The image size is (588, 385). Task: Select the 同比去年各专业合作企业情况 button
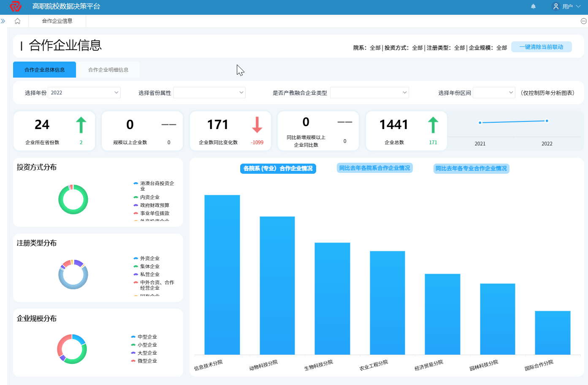pyautogui.click(x=471, y=169)
